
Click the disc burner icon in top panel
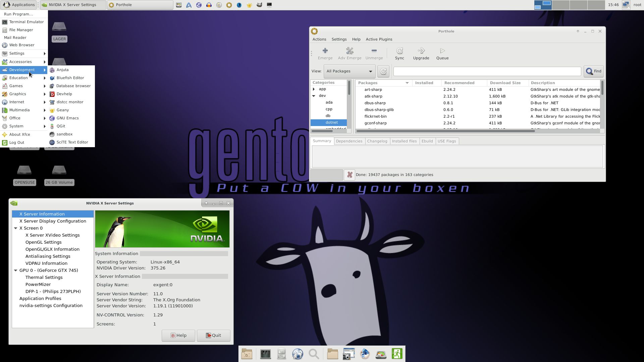coord(219,5)
